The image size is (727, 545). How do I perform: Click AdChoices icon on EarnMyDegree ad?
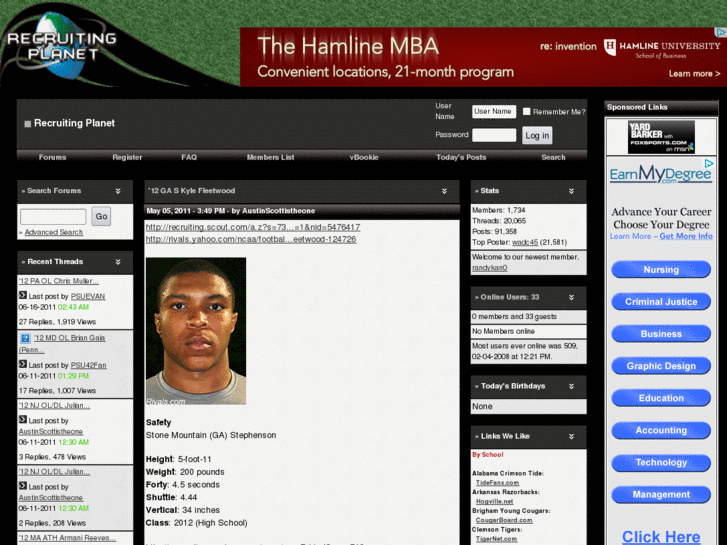point(708,163)
